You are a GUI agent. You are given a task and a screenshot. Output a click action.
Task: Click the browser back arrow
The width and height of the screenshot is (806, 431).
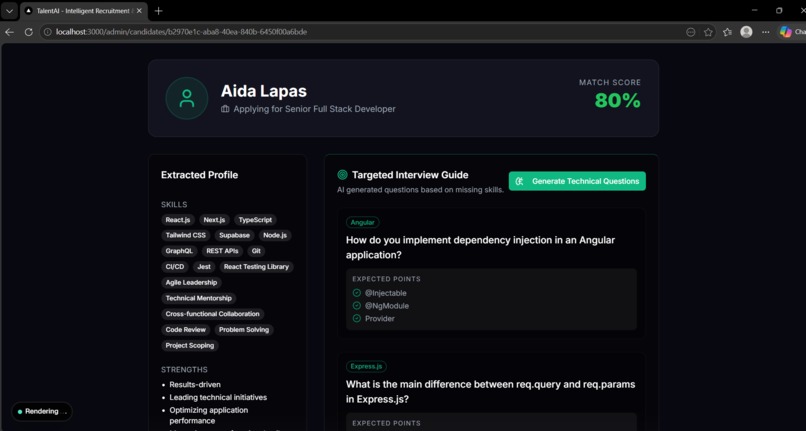click(x=9, y=32)
